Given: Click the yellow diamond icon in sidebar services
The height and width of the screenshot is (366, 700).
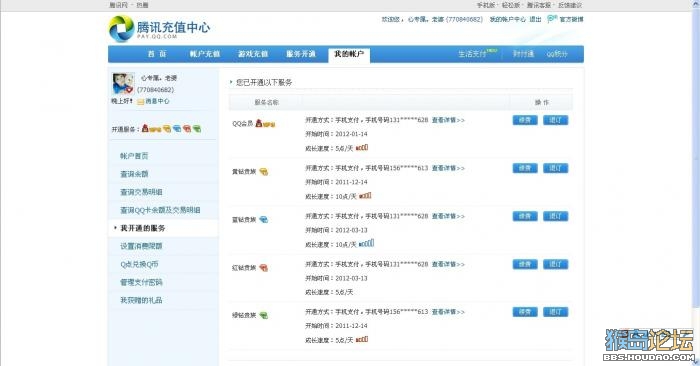Looking at the screenshot, I should (x=167, y=129).
